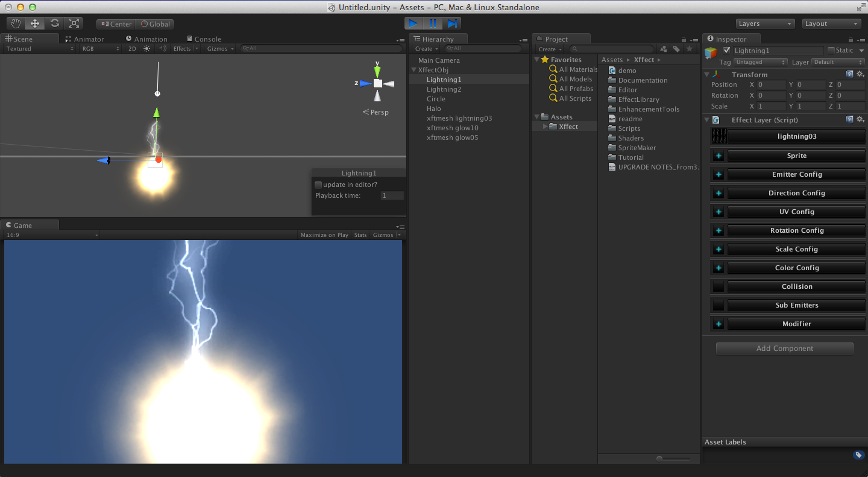The image size is (868, 477).
Task: Click the asset labels tag icon
Action: [x=859, y=455]
